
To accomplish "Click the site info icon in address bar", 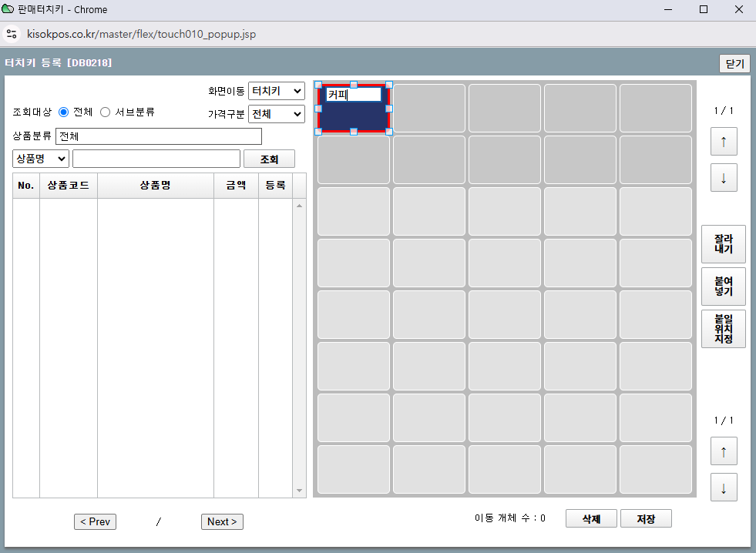I will point(12,34).
